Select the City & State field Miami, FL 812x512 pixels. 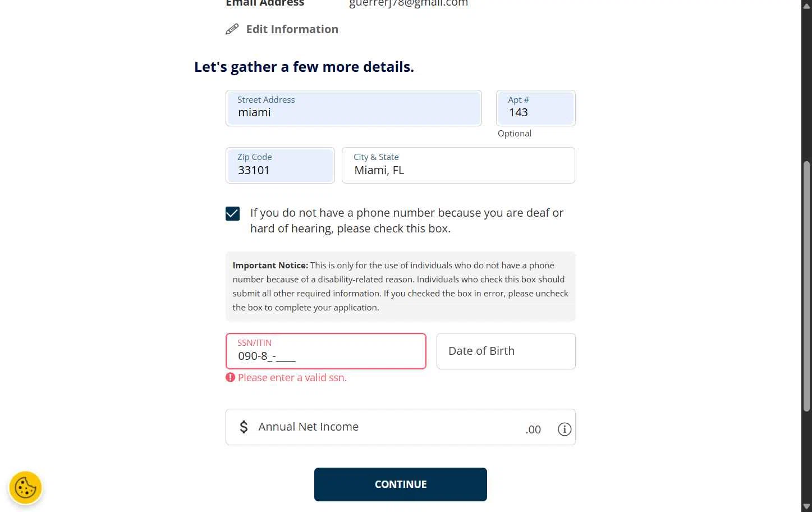[x=458, y=165]
